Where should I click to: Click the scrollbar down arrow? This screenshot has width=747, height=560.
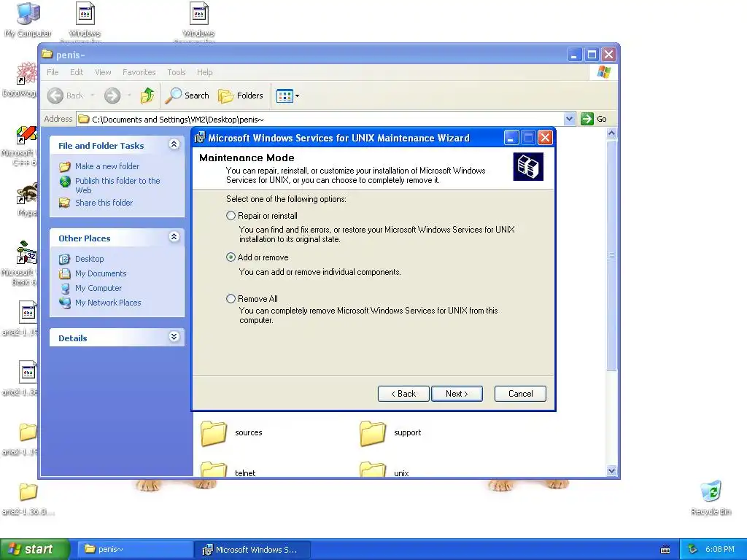(612, 471)
